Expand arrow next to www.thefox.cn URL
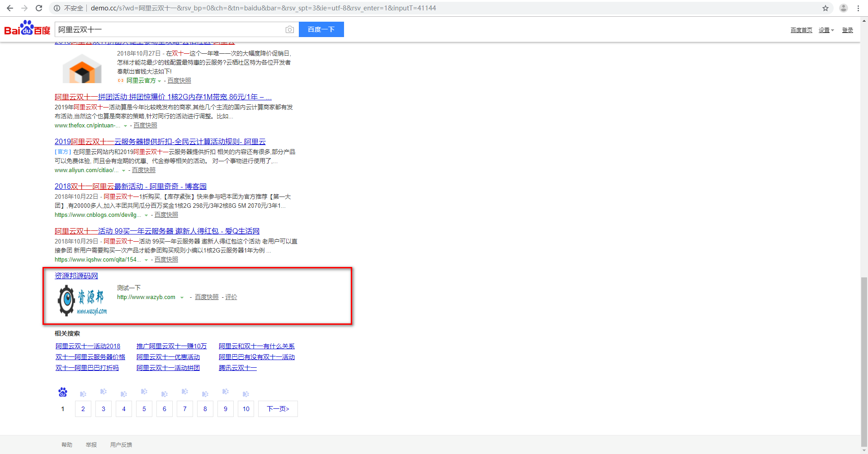The image size is (868, 454). coord(125,126)
